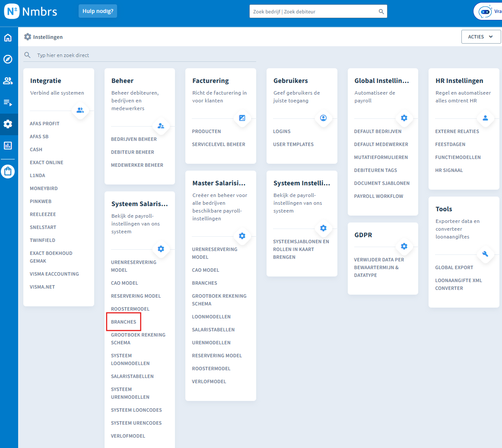The image size is (502, 448).
Task: Open LOONMODELLEN under Master Salarisering
Action: point(211,317)
